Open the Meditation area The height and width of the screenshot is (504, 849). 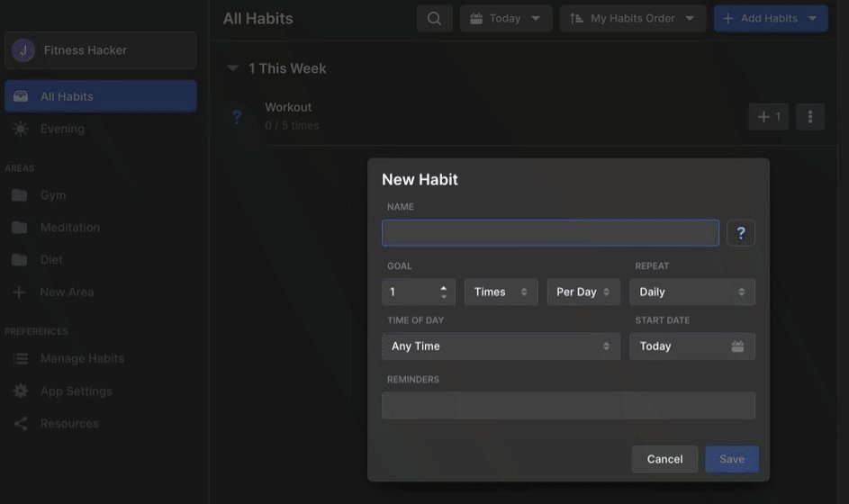101,228
